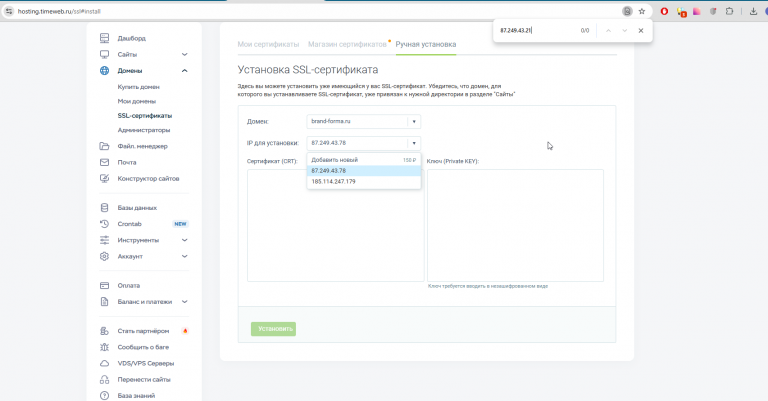
Task: Open browser downloads icon
Action: 753,11
